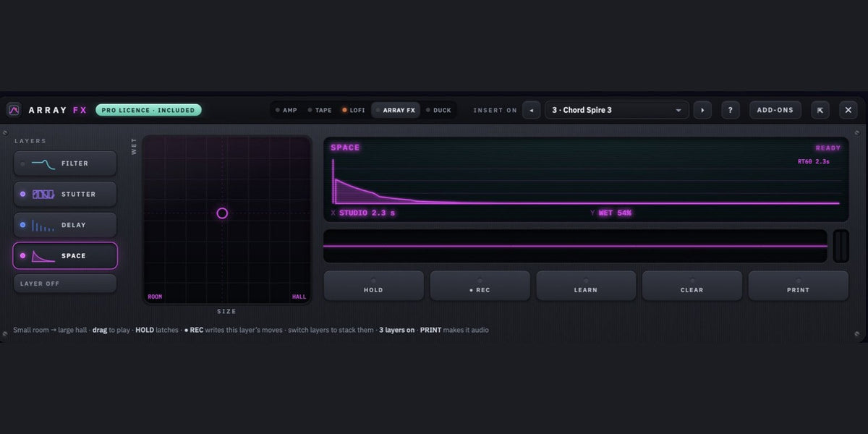Click the WET axis label
Image resolution: width=868 pixels, height=434 pixels.
pyautogui.click(x=134, y=147)
